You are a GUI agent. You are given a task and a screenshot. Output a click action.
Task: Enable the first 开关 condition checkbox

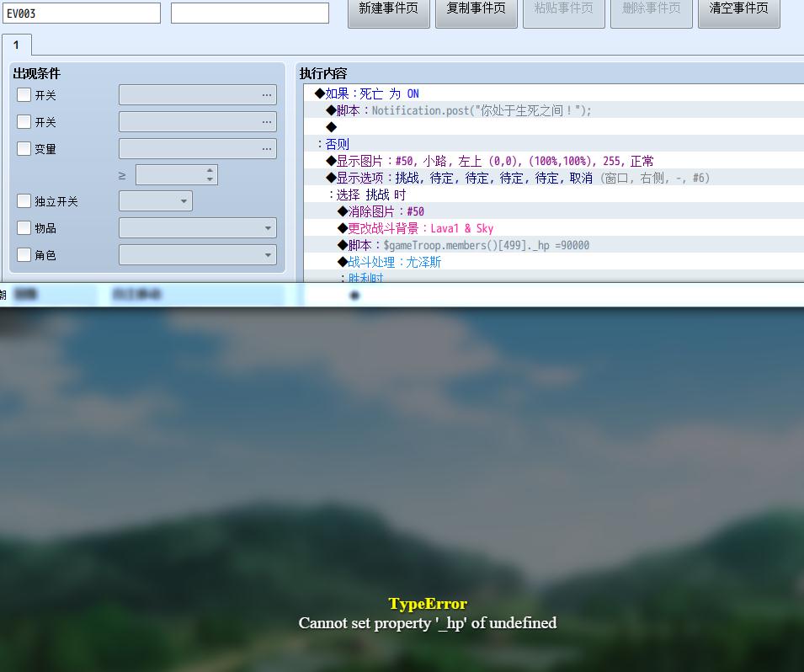pos(24,95)
